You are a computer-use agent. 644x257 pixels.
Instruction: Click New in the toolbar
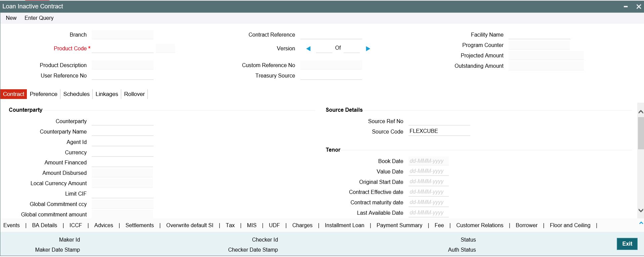click(x=11, y=18)
